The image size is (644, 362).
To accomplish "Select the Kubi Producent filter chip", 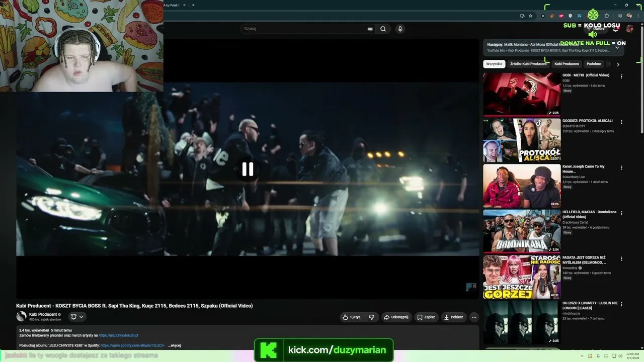I will [567, 64].
